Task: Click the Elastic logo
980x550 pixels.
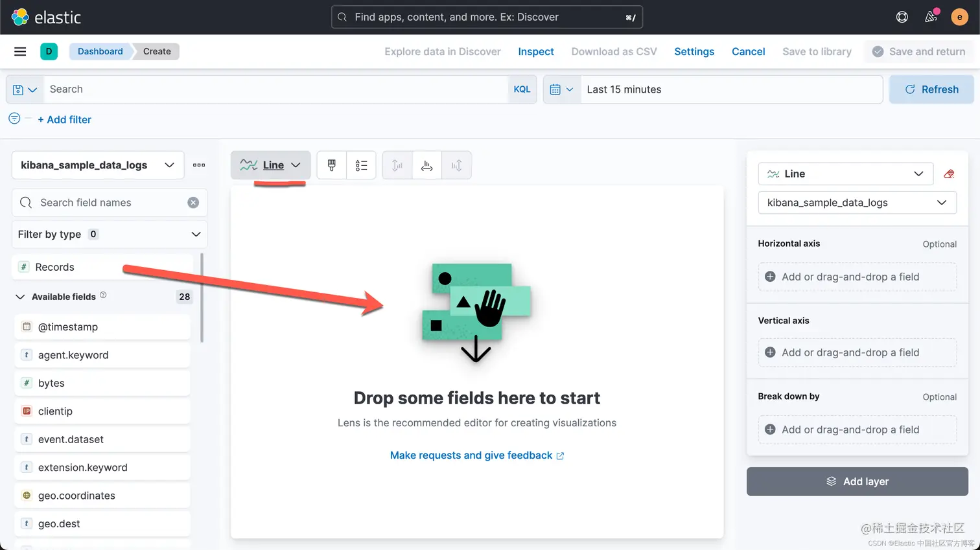Action: coord(47,17)
